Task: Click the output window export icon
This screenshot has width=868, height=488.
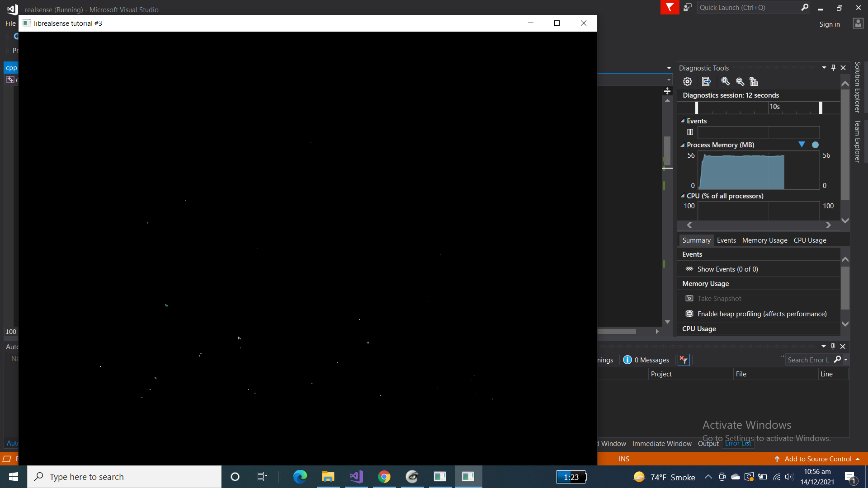Action: click(x=706, y=82)
